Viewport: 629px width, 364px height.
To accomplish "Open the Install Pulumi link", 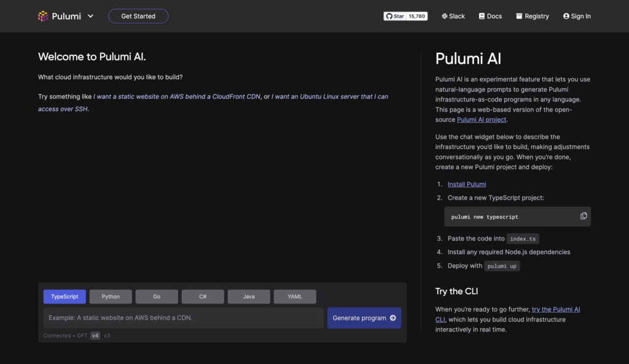I will 467,184.
